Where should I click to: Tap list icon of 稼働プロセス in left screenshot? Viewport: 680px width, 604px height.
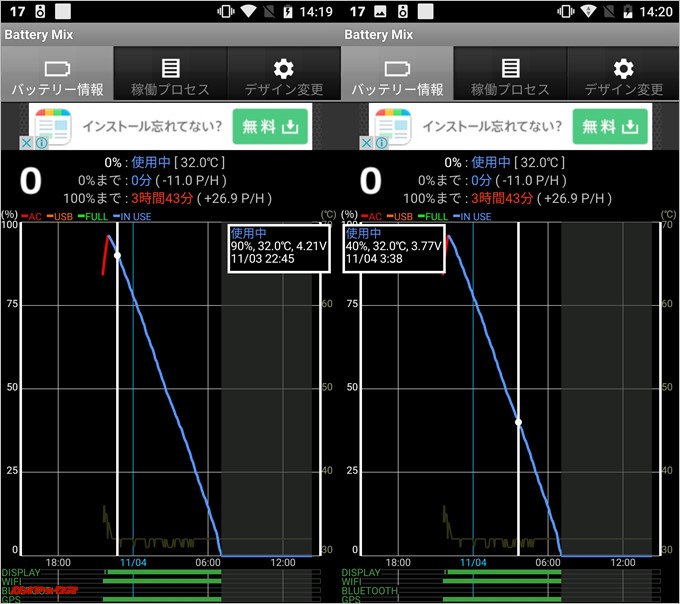[x=170, y=68]
